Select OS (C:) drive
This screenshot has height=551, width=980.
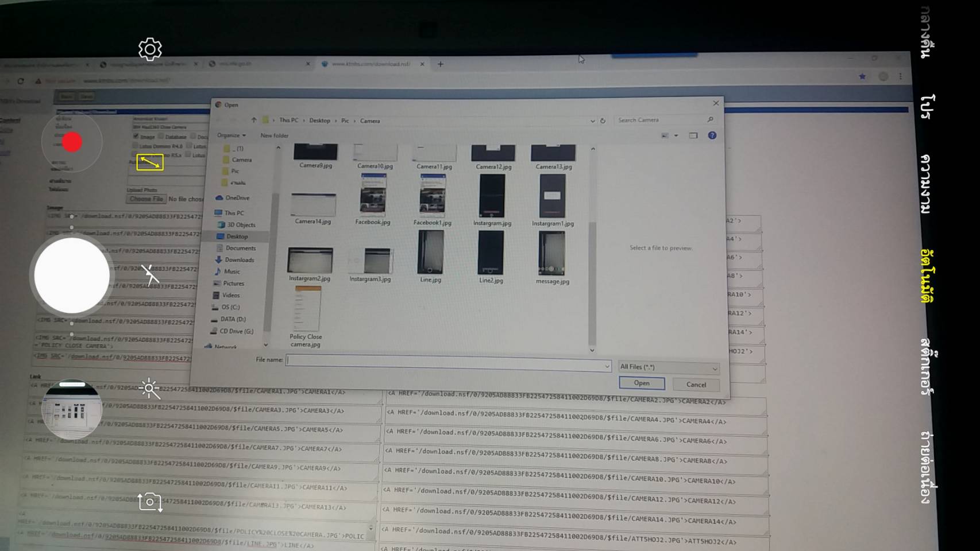pyautogui.click(x=225, y=307)
